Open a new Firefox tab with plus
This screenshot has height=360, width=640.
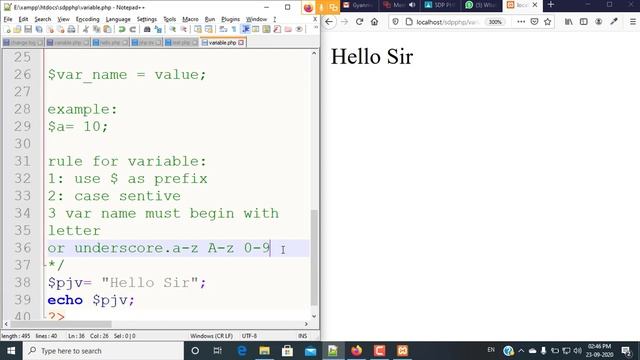tap(551, 5)
